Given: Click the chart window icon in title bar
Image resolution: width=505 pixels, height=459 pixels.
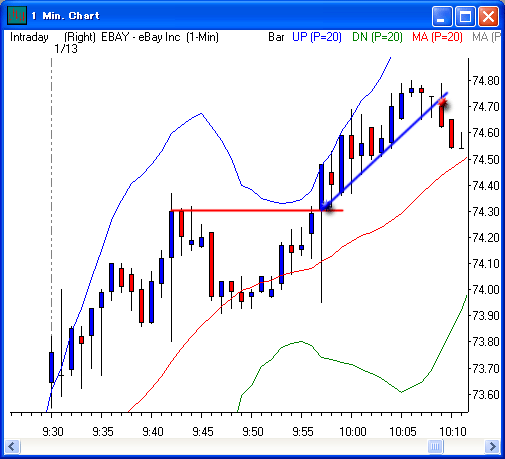Looking at the screenshot, I should [17, 15].
